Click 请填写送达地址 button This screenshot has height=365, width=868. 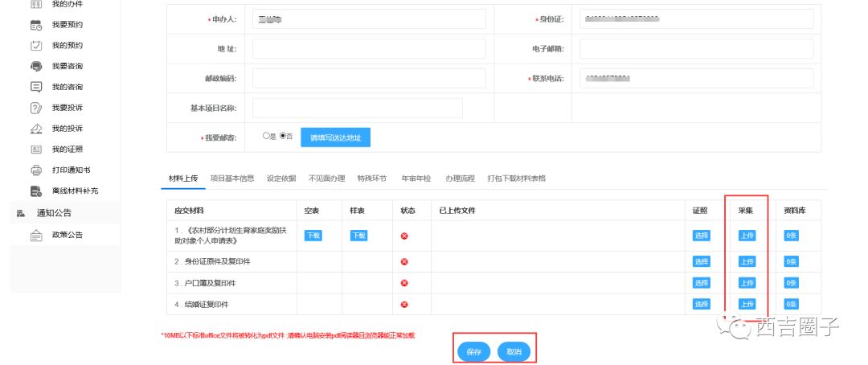335,137
